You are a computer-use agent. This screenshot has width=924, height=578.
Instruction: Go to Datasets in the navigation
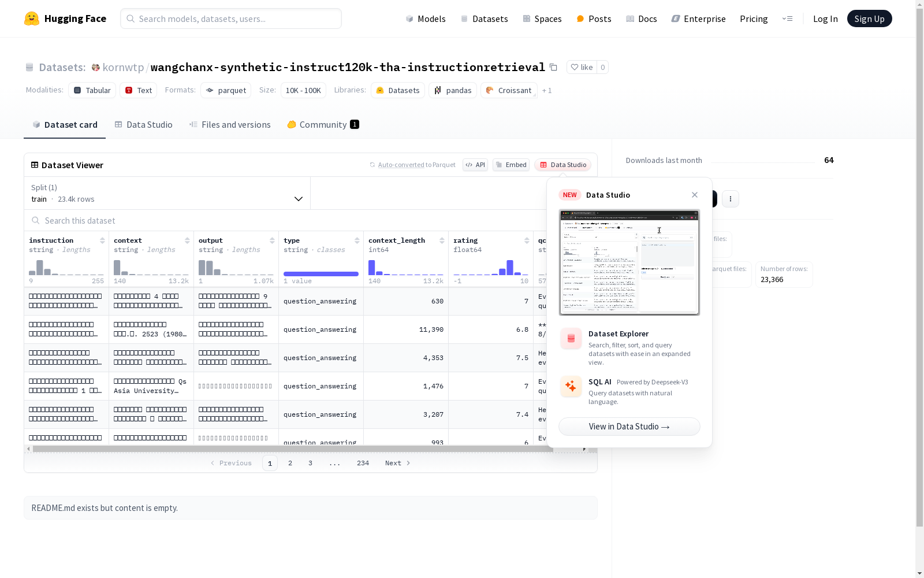tap(484, 18)
